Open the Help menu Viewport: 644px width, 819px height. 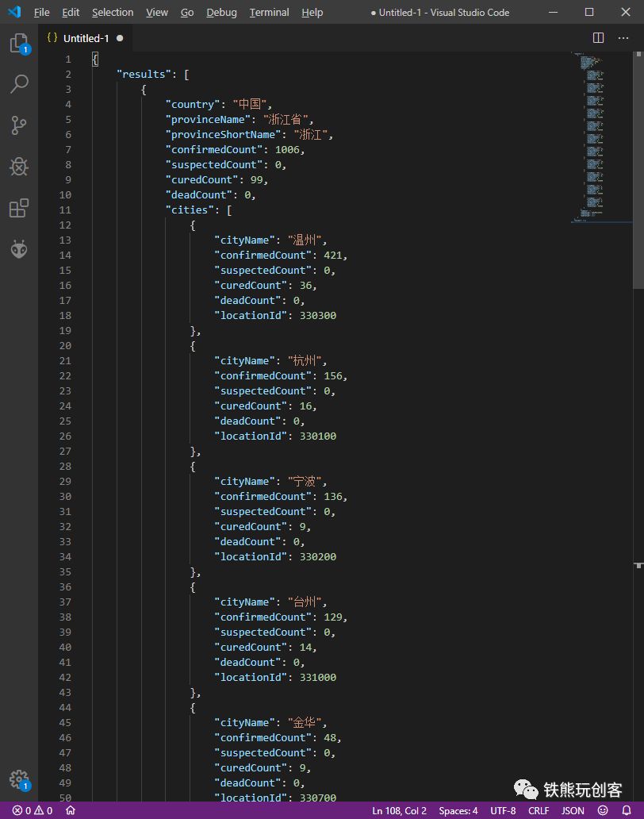click(312, 12)
